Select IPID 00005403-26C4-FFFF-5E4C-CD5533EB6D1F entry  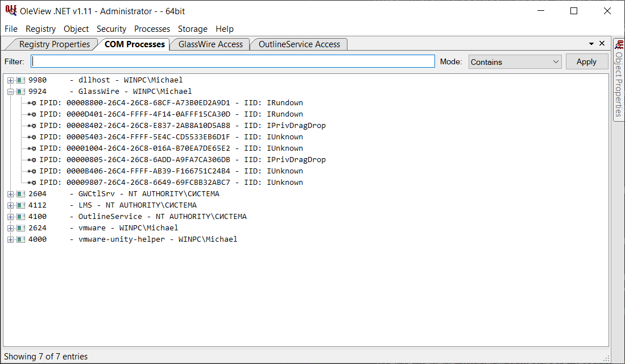pyautogui.click(x=171, y=137)
